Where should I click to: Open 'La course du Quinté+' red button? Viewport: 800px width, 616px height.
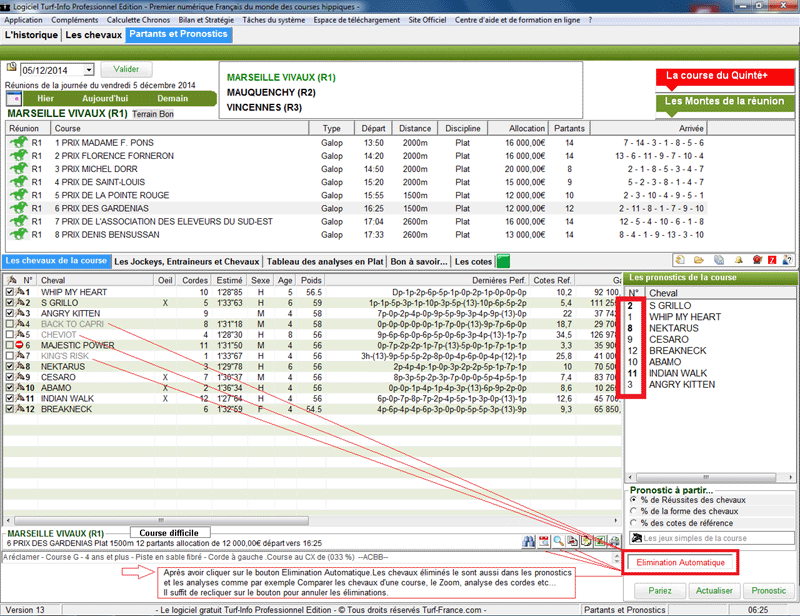pyautogui.click(x=725, y=76)
